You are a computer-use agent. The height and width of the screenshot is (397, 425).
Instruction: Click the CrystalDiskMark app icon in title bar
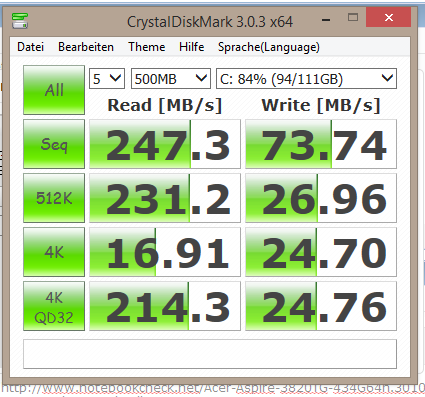click(20, 21)
